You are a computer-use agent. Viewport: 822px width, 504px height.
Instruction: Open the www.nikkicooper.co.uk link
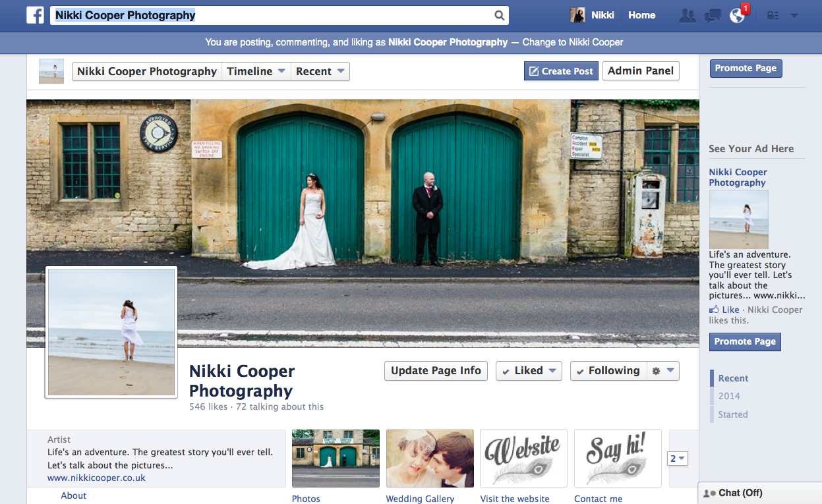pyautogui.click(x=96, y=478)
